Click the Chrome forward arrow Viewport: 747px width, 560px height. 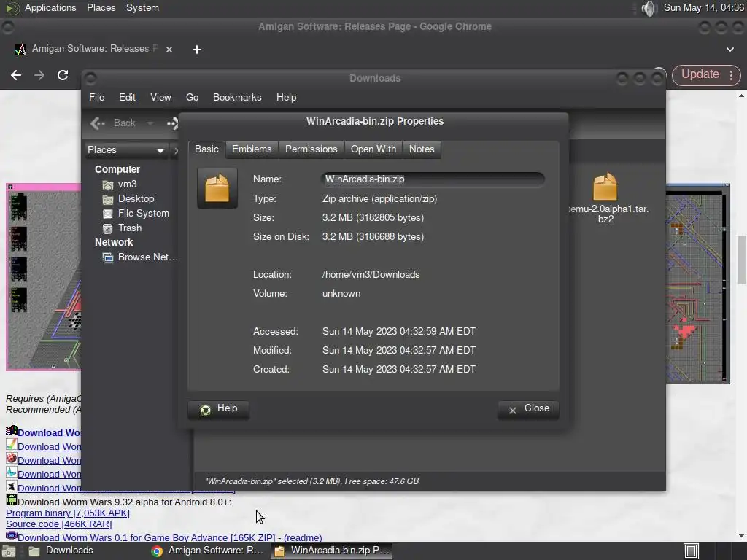[x=39, y=75]
